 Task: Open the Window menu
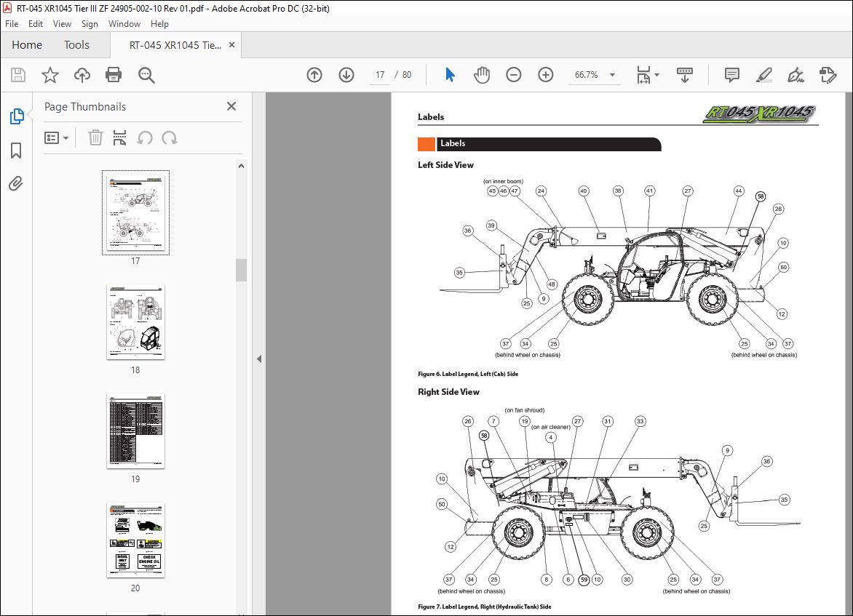coord(124,24)
